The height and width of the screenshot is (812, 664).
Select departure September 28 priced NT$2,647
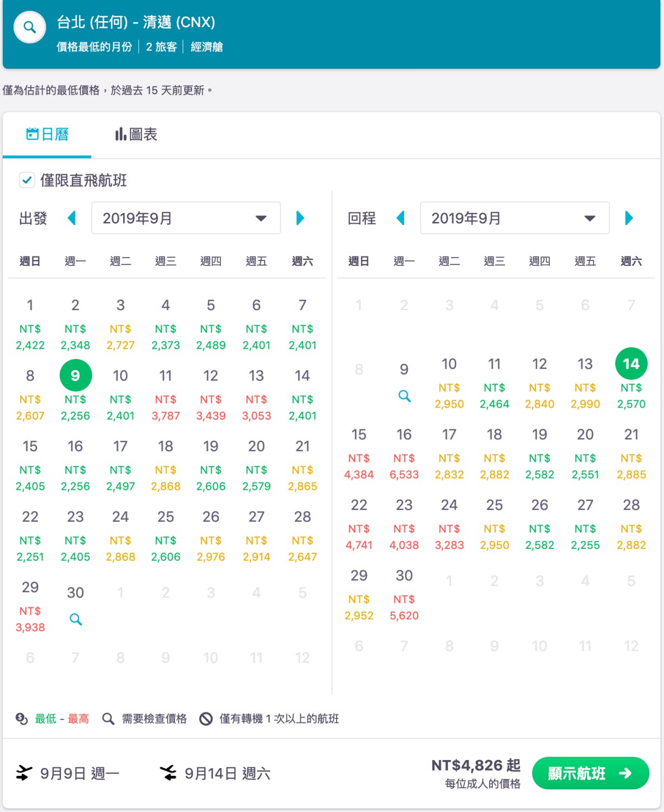303,536
